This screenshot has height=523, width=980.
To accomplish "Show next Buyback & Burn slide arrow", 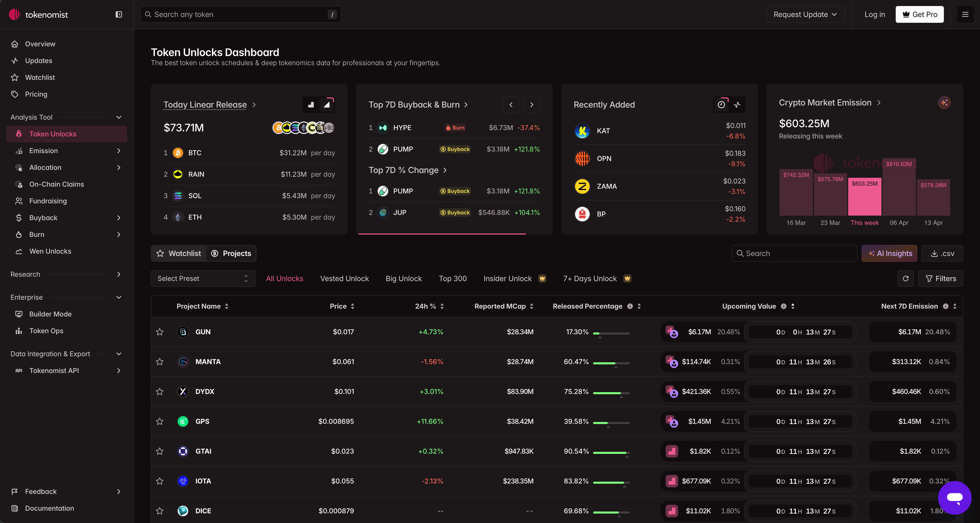I will point(531,105).
